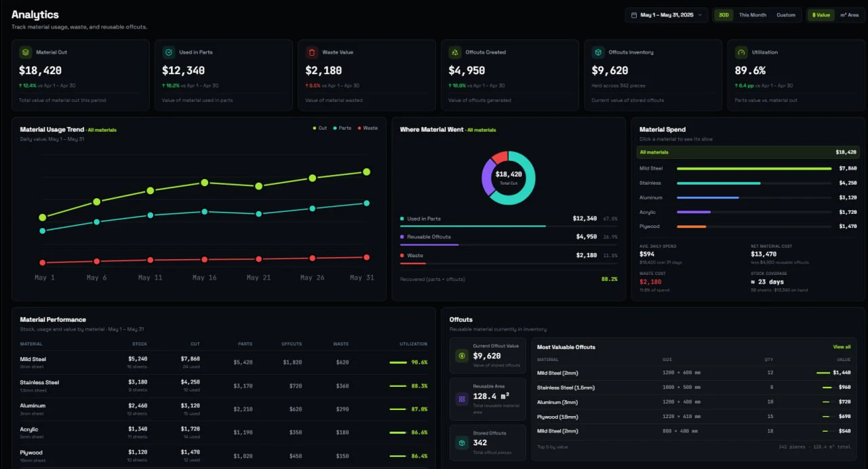Click the Current Offcut Value dollar icon
Viewport: 868px width, 469px height.
click(x=462, y=355)
